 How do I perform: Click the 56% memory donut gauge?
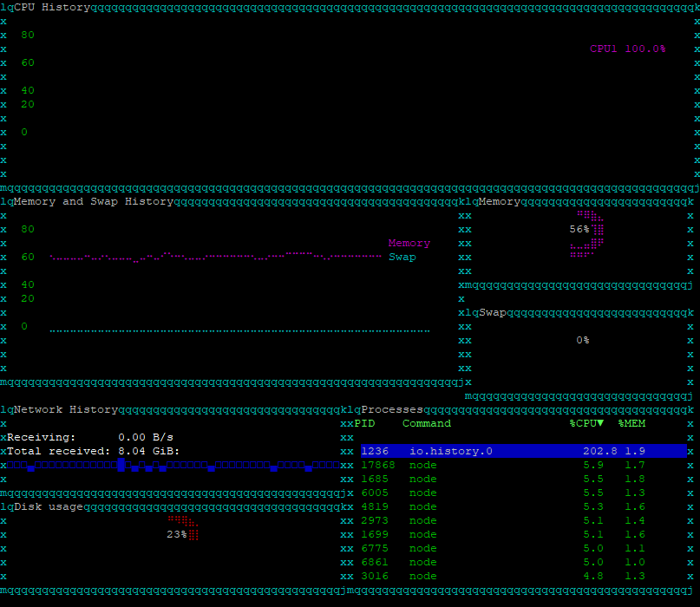(587, 234)
